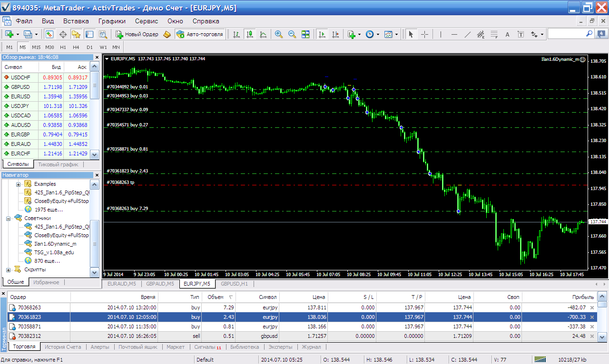Image resolution: width=609 pixels, height=364 pixels.
Task: Draw a vertical line tool
Action: tap(441, 34)
